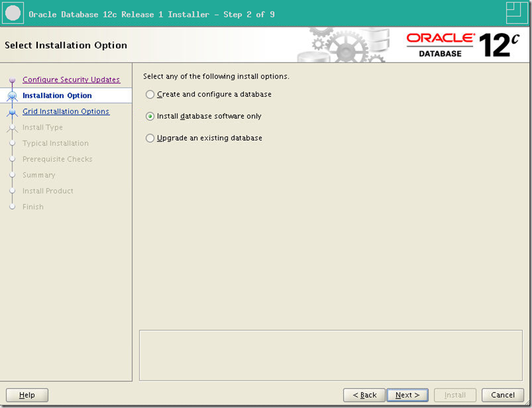532x408 pixels.
Task: Click 'Select any of the following install options.' text
Action: [216, 77]
